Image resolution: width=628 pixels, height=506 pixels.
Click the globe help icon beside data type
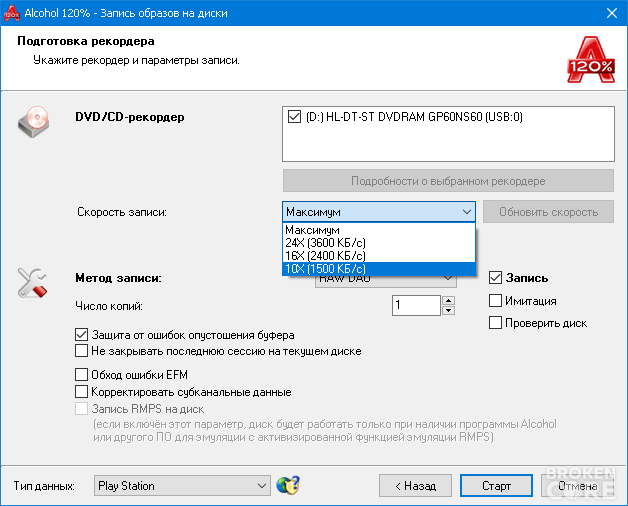[x=288, y=485]
